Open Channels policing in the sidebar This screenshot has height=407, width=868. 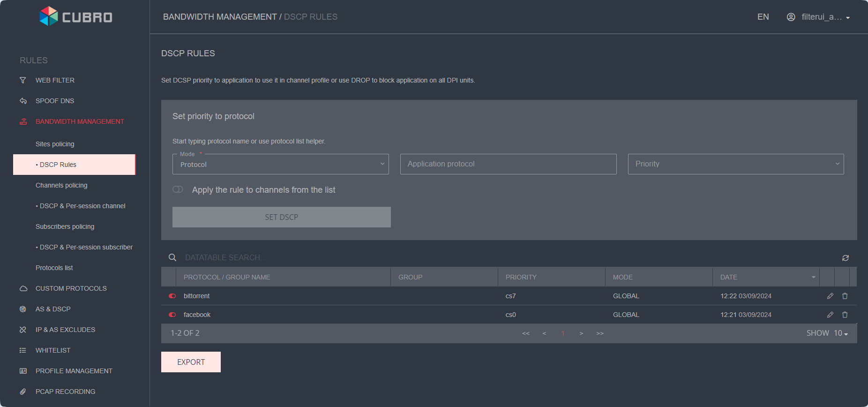(61, 185)
